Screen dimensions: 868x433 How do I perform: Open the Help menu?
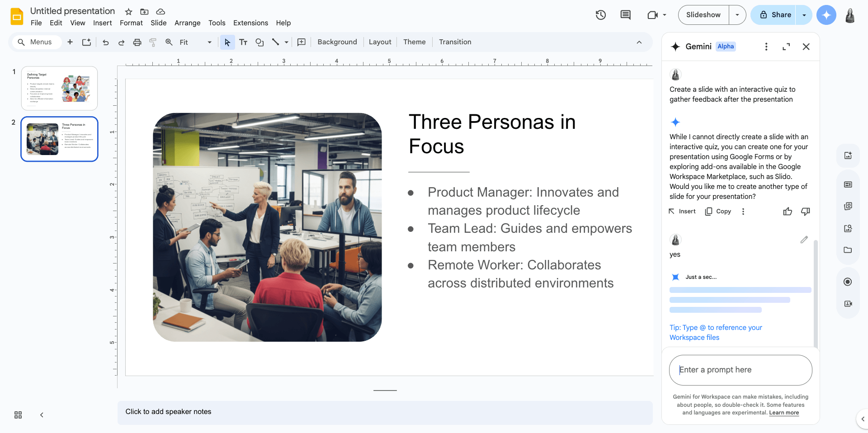(x=283, y=23)
